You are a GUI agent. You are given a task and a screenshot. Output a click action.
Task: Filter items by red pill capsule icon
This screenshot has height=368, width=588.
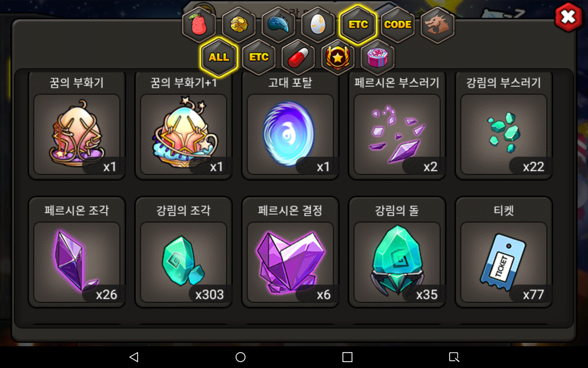click(298, 57)
